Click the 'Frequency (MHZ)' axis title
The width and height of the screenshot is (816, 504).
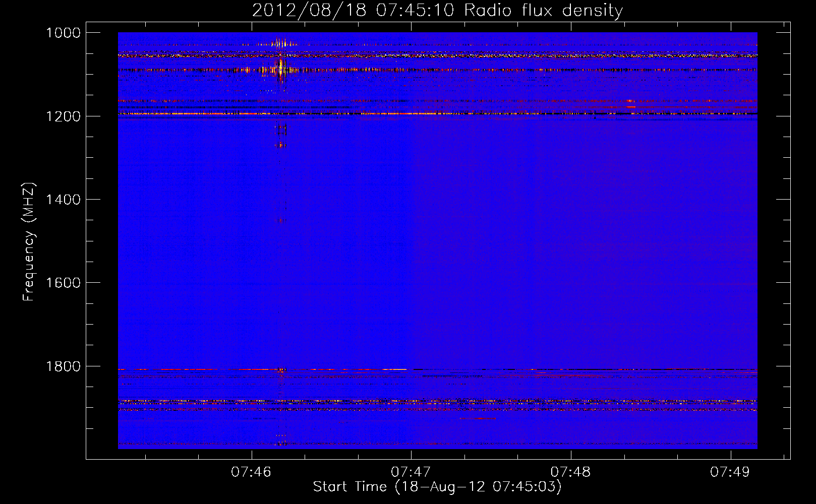click(x=29, y=242)
